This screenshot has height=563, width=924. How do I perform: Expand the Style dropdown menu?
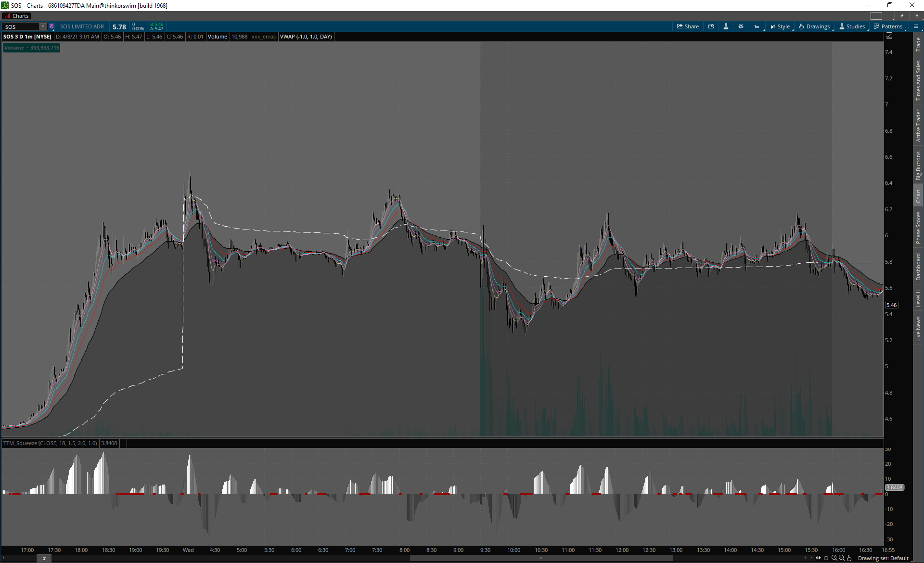point(780,26)
